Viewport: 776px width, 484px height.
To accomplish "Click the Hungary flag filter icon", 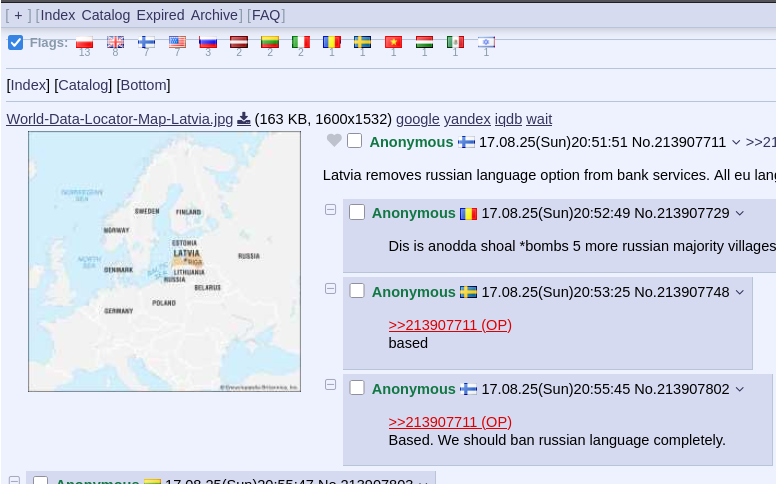I will coord(424,43).
